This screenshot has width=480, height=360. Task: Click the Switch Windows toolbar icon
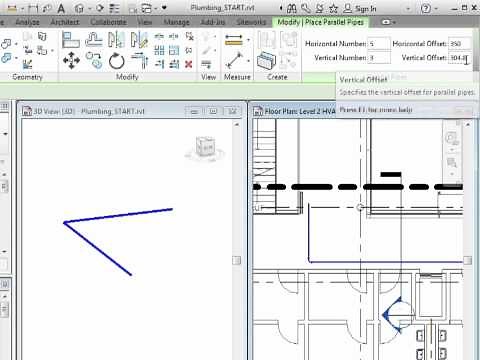(x=147, y=8)
